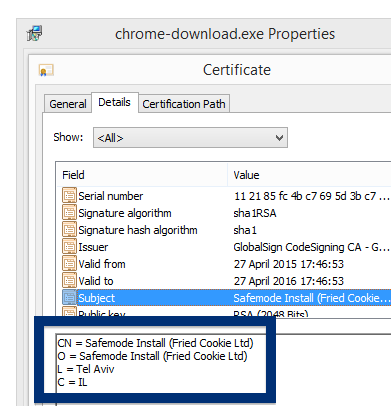
Task: Select the partially hidden Public key row
Action: 226,312
